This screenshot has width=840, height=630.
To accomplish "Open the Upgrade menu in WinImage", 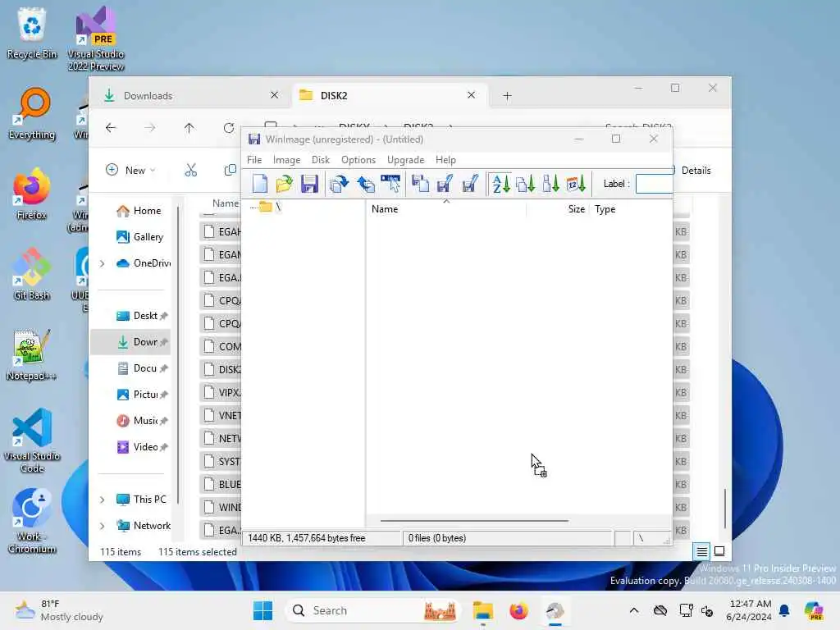I will point(405,160).
